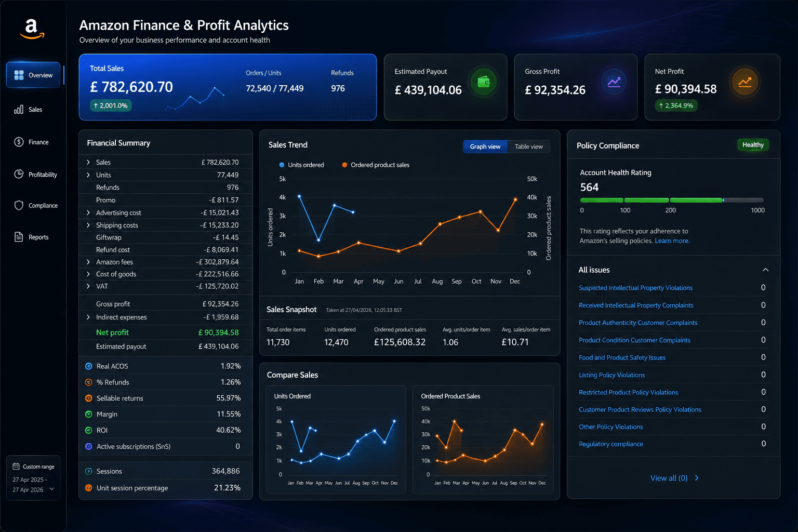Open Suspected Intellectual Property Violations
The width and height of the screenshot is (798, 532).
[x=635, y=288]
